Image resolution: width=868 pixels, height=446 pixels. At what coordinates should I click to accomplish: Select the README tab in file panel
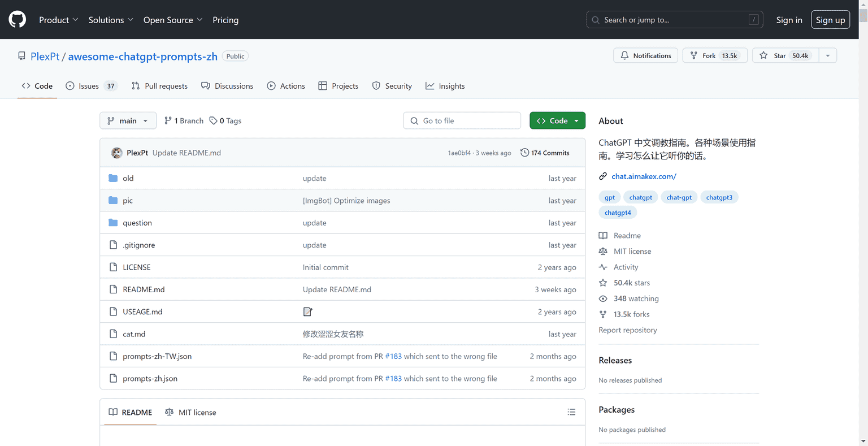131,412
